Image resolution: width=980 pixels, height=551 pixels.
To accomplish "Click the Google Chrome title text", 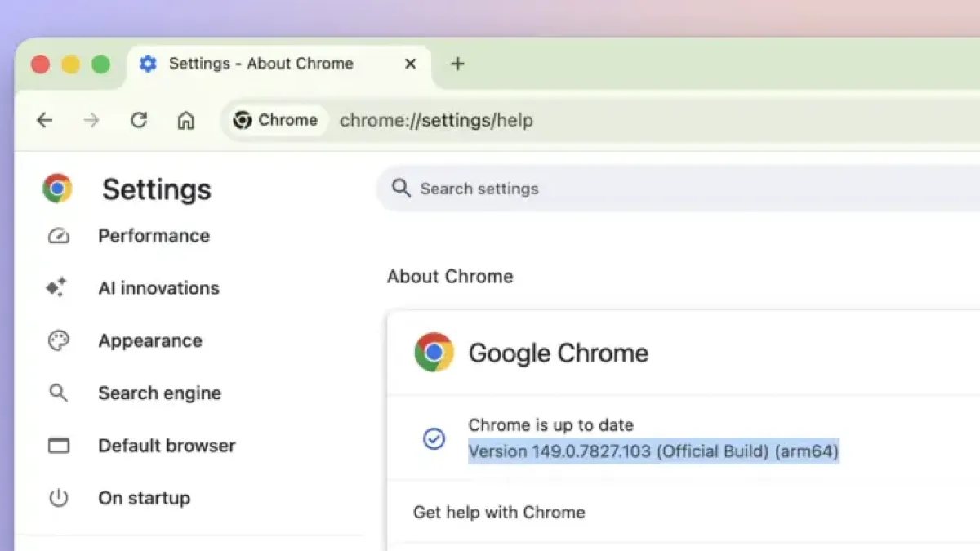I will (x=559, y=353).
